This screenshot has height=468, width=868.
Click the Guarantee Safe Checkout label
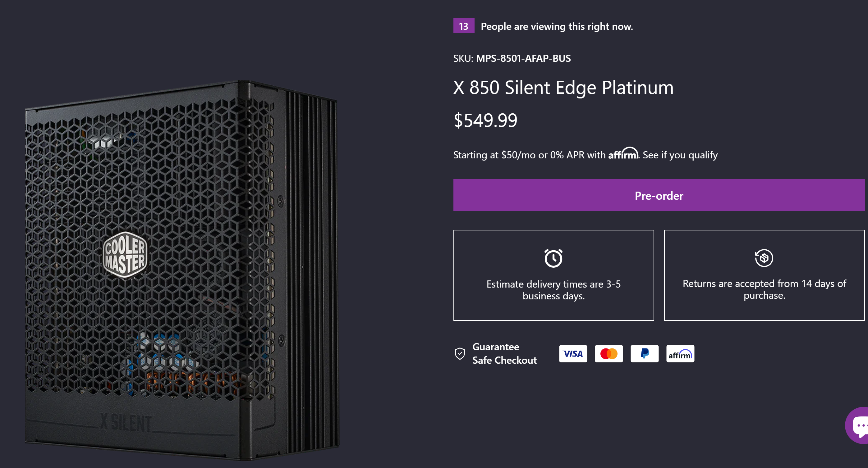click(504, 353)
